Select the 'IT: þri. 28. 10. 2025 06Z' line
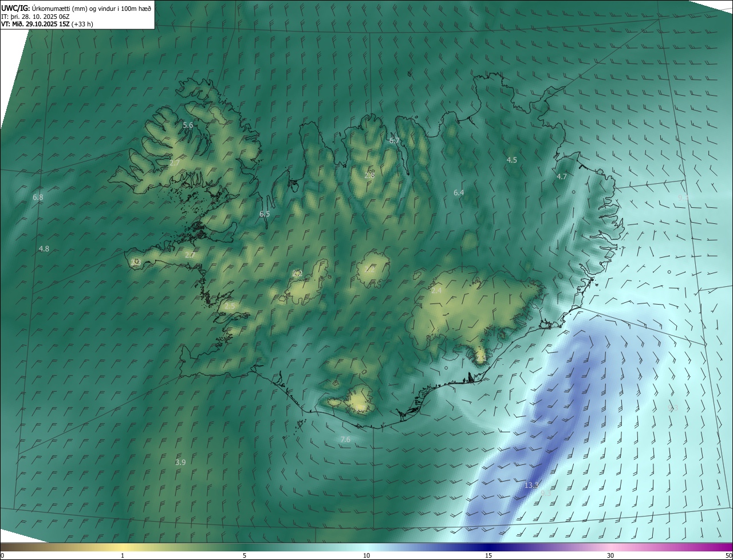Image resolution: width=733 pixels, height=560 pixels. (36, 16)
